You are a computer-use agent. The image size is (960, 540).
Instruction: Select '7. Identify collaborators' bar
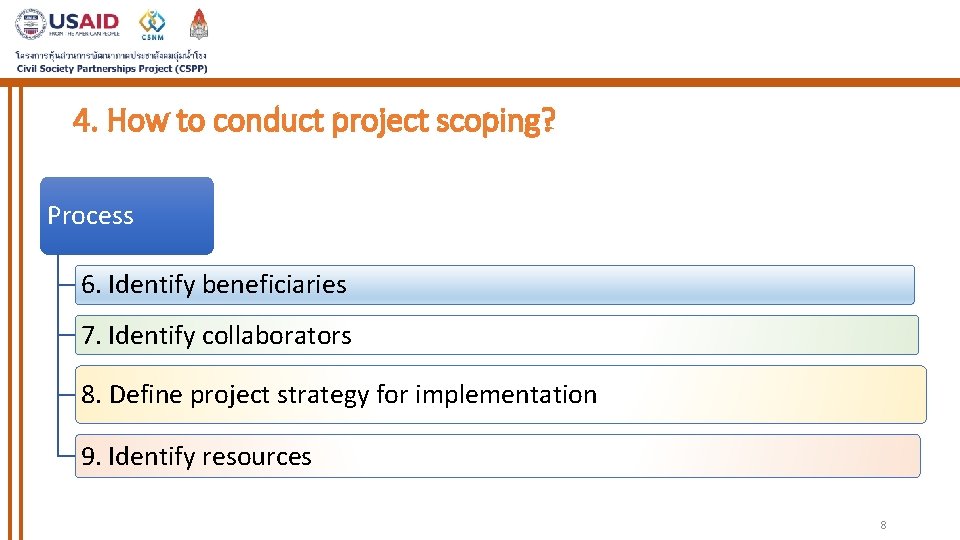pos(497,335)
